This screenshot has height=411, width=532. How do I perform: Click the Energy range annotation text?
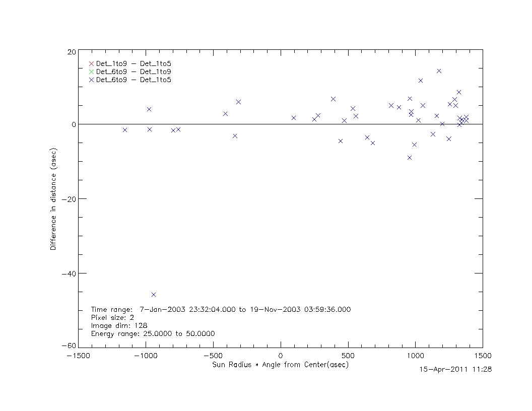(x=153, y=333)
